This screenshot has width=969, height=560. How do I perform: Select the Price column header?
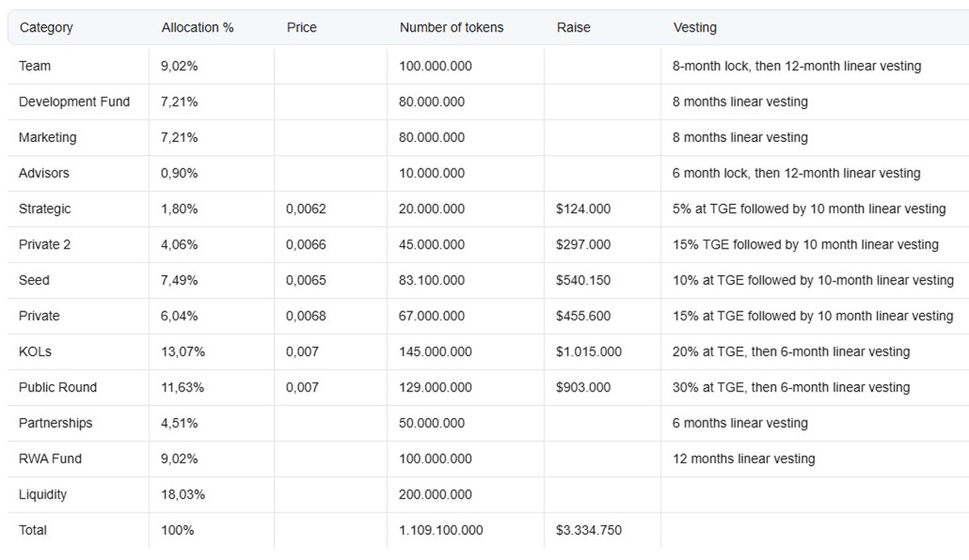pyautogui.click(x=301, y=27)
